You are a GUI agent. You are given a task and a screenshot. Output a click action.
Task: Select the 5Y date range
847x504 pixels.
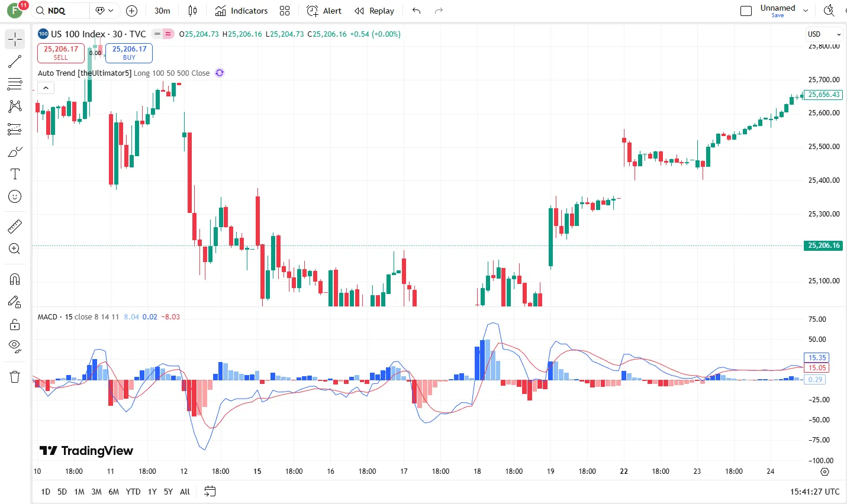[x=168, y=492]
